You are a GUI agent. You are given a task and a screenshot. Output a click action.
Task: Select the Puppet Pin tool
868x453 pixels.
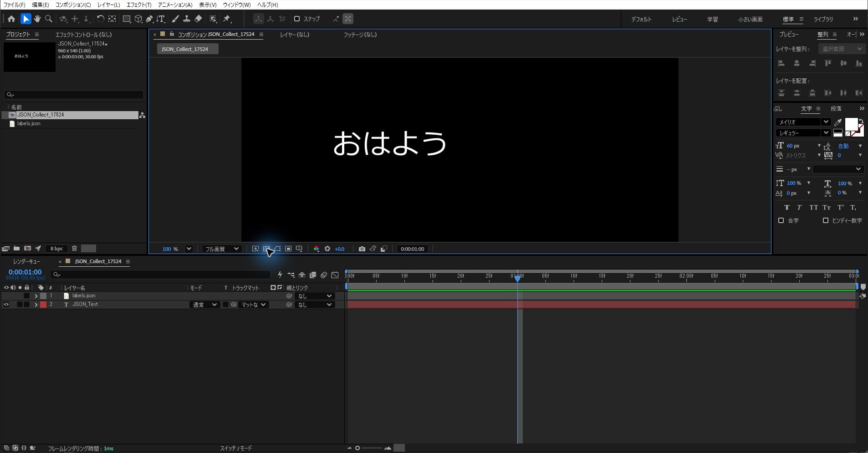tap(227, 19)
